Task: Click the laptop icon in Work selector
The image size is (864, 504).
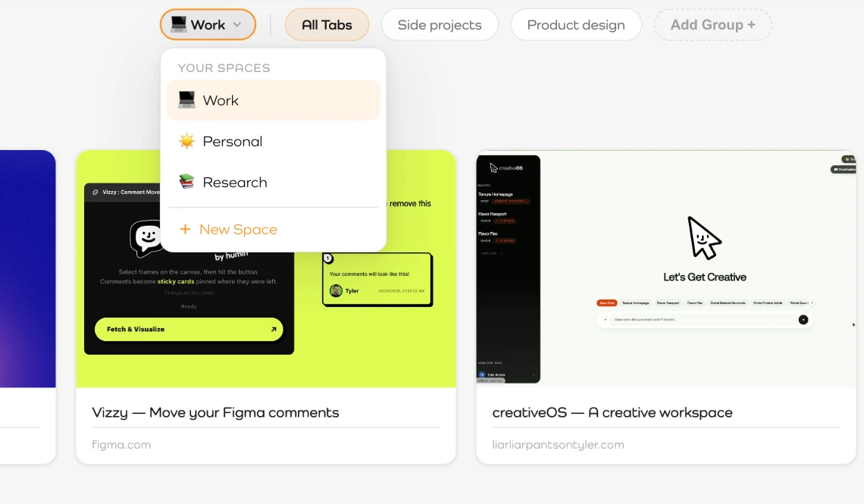Action: 179,24
